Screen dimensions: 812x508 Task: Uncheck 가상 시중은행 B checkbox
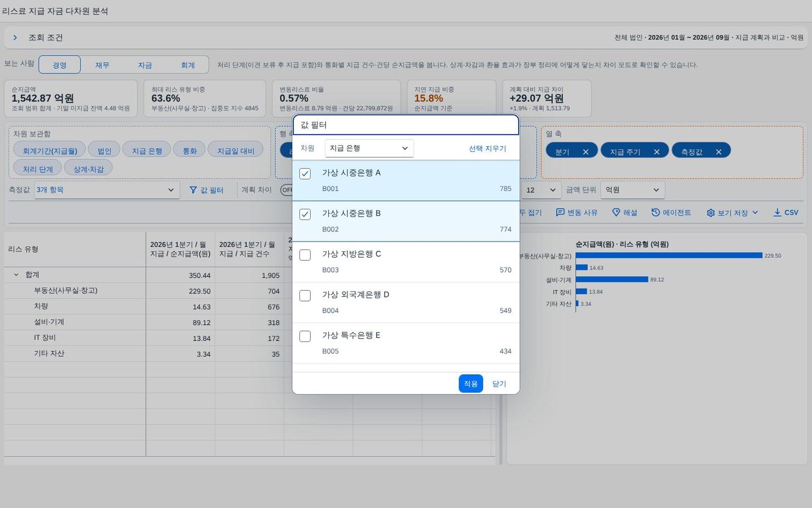pyautogui.click(x=305, y=214)
